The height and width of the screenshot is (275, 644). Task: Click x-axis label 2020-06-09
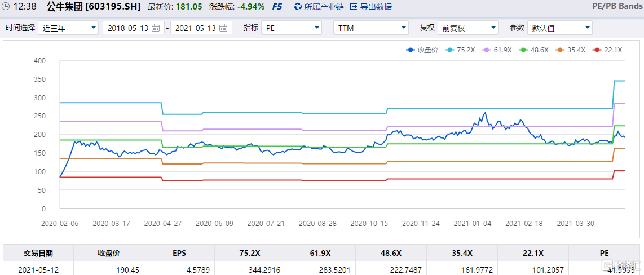click(214, 224)
